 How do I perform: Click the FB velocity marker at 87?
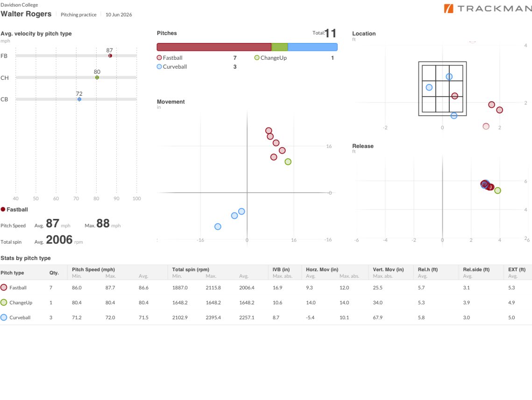tap(110, 56)
